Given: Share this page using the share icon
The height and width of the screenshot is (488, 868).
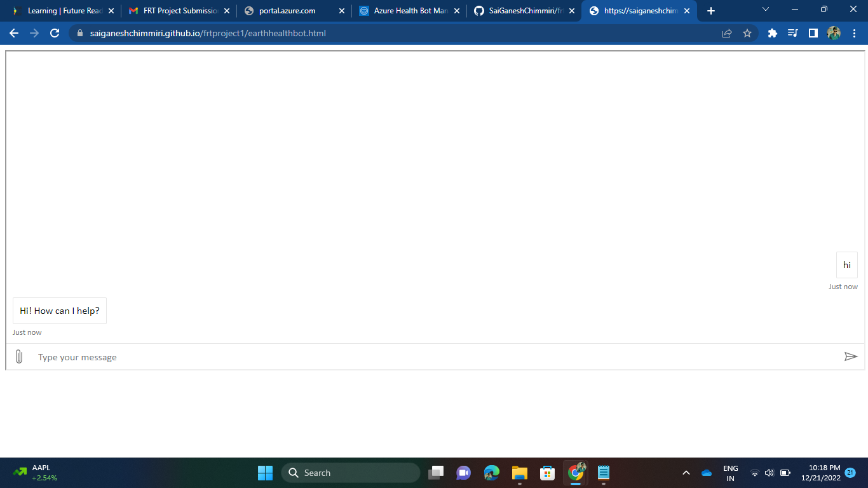Looking at the screenshot, I should [727, 33].
